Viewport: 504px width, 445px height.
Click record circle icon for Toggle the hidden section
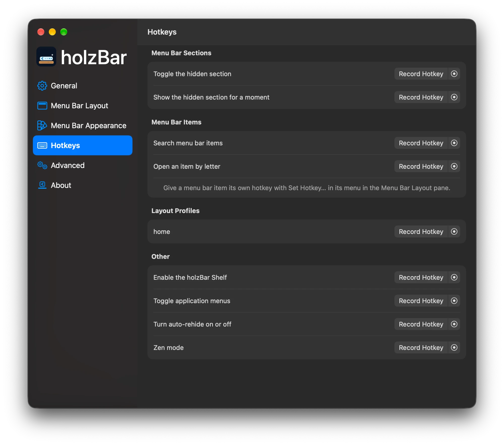(x=454, y=74)
